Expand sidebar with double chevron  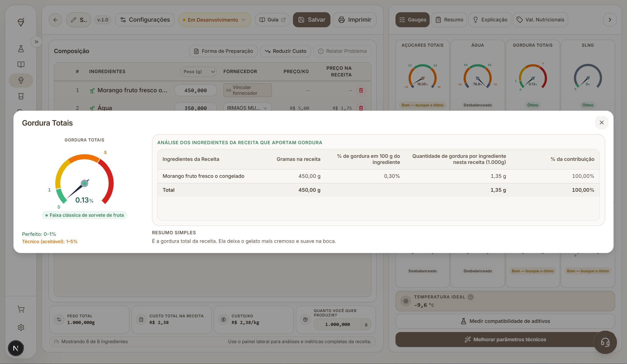36,42
